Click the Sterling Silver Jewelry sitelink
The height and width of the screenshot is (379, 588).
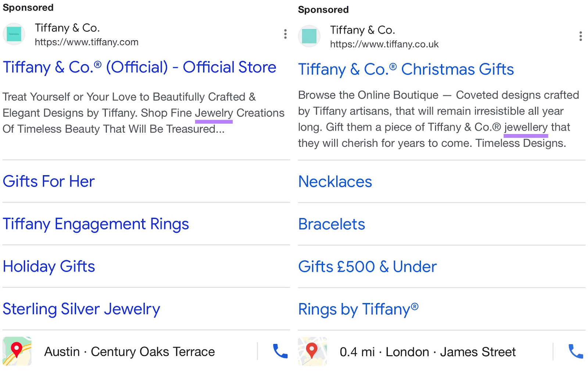(x=81, y=309)
